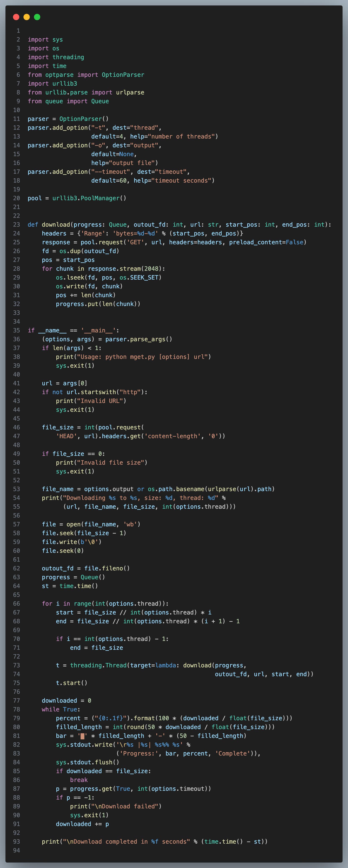Image resolution: width=348 pixels, height=868 pixels.
Task: Click 'while True:' on line 78
Action: pyautogui.click(x=61, y=709)
